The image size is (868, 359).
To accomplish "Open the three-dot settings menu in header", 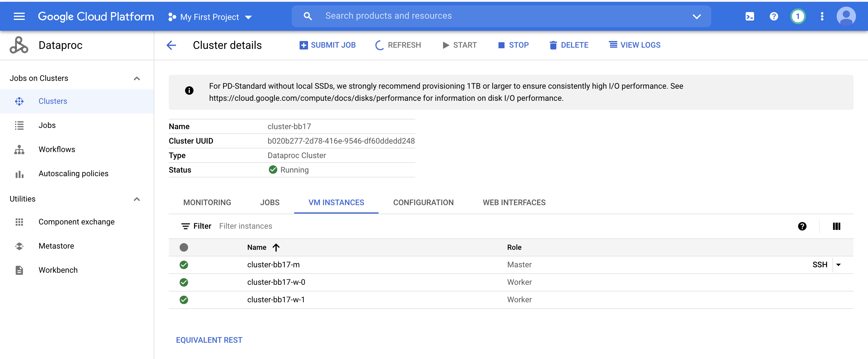I will 822,16.
